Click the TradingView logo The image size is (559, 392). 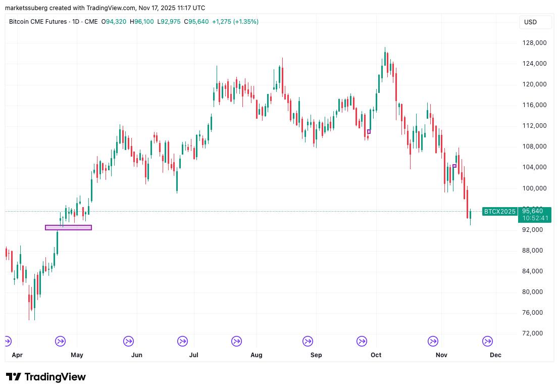pyautogui.click(x=46, y=377)
